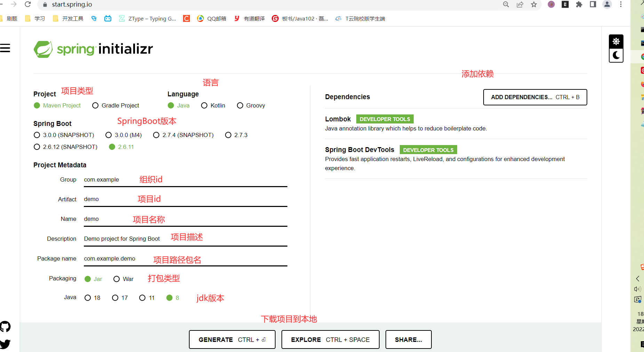This screenshot has height=352, width=644.
Task: Select Spring Boot 2.6.11
Action: click(121, 147)
